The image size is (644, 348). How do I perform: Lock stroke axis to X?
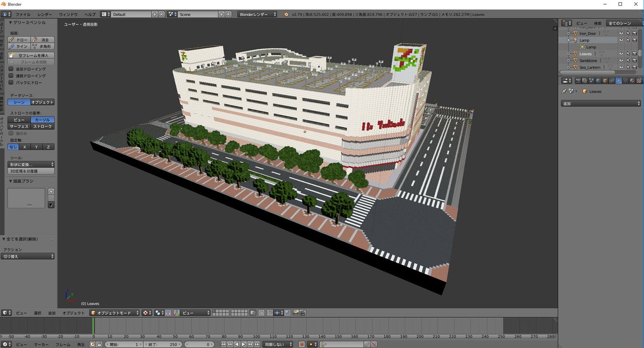coord(25,146)
